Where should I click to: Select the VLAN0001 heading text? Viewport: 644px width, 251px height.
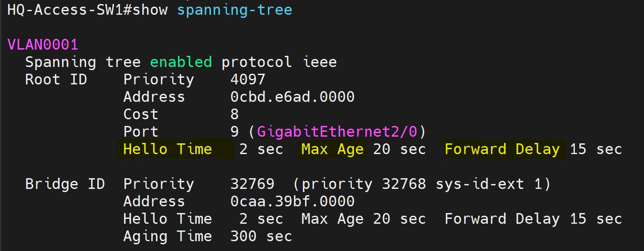pyautogui.click(x=43, y=45)
